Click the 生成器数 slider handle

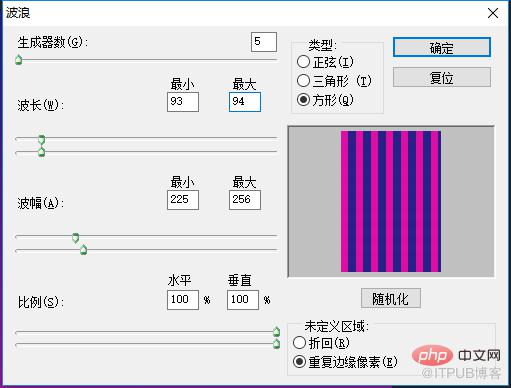[19, 60]
